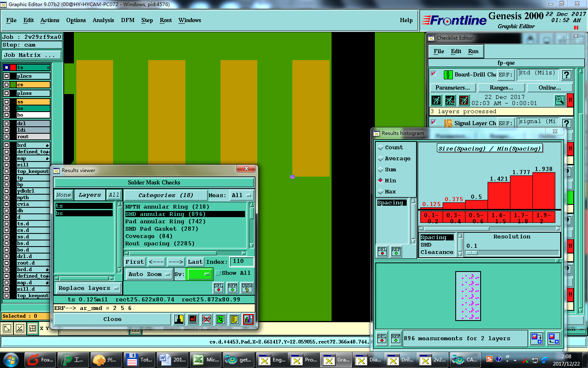588x368 pixels.
Task: Click the rightmost histogram transfer icon with left arrow
Action: tap(554, 338)
